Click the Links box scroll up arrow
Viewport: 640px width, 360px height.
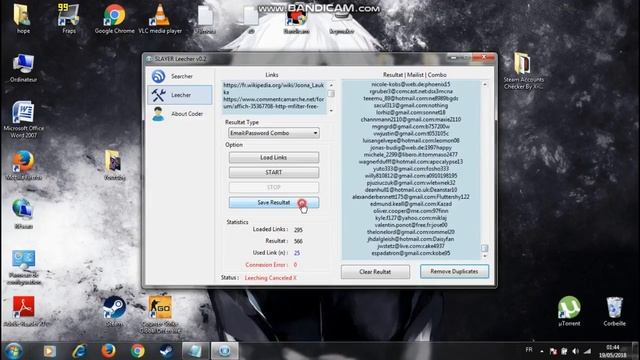pos(331,85)
